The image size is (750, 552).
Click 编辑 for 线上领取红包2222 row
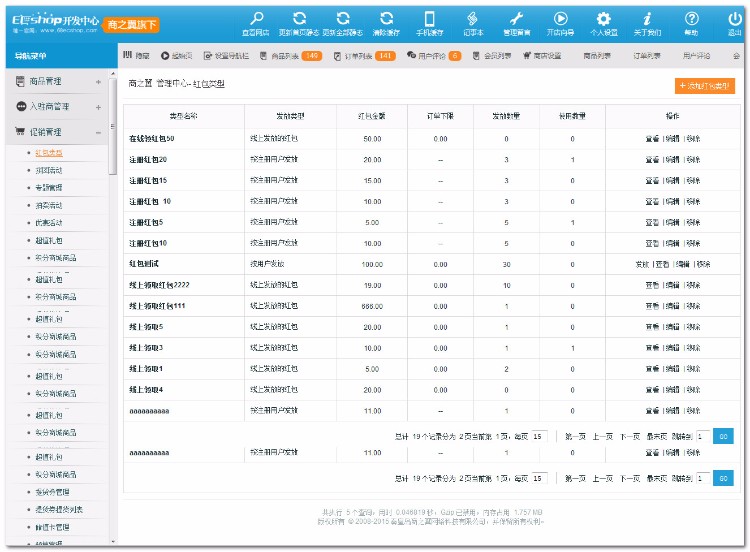click(x=673, y=286)
